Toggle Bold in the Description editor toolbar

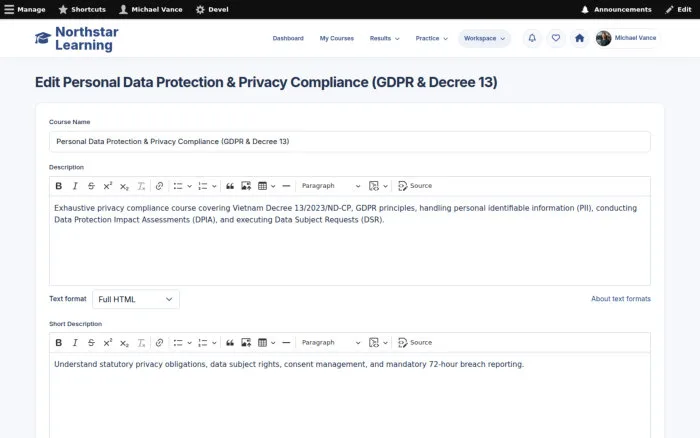[x=58, y=186]
